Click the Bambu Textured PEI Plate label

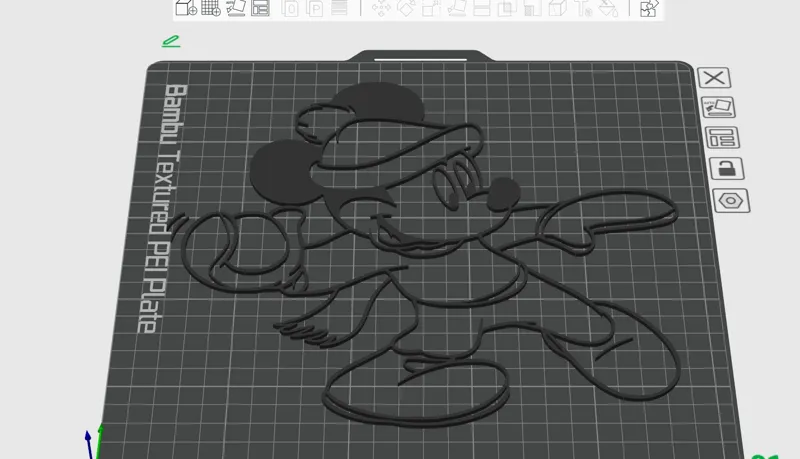(162, 208)
